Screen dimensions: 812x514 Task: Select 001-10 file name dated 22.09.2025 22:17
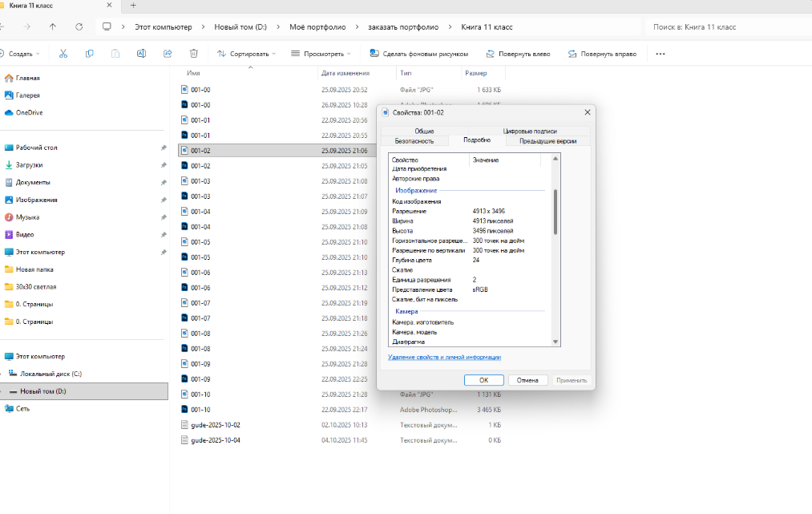point(200,409)
